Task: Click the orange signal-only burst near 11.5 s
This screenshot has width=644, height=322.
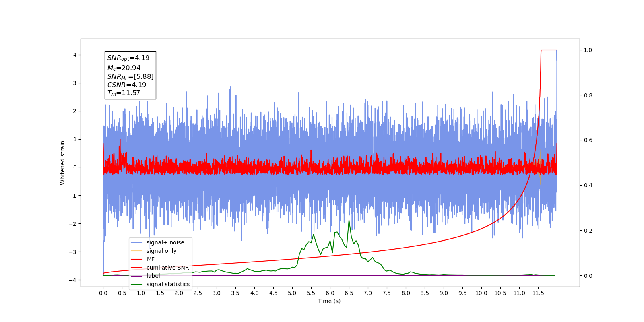Action: point(541,167)
